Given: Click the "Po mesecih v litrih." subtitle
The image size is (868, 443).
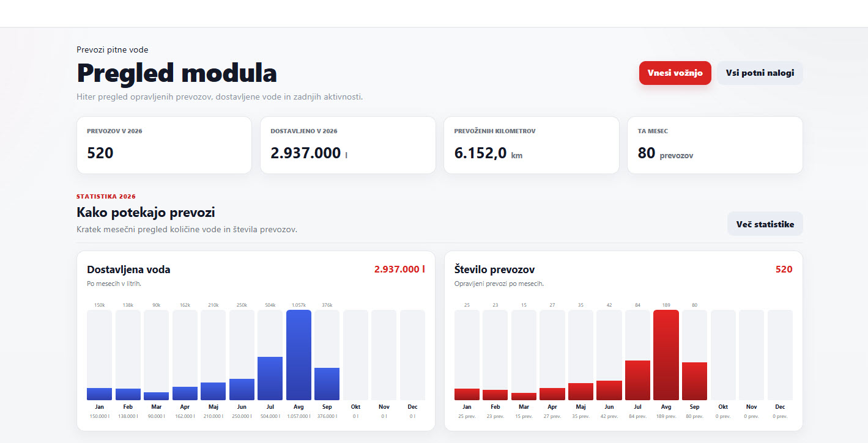Looking at the screenshot, I should pos(114,284).
